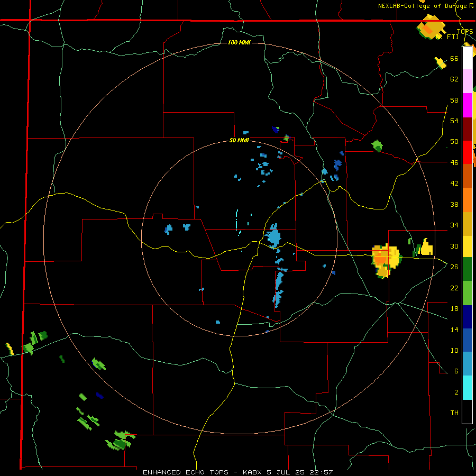
Task: Click the '66' legend value
Action: [x=454, y=58]
